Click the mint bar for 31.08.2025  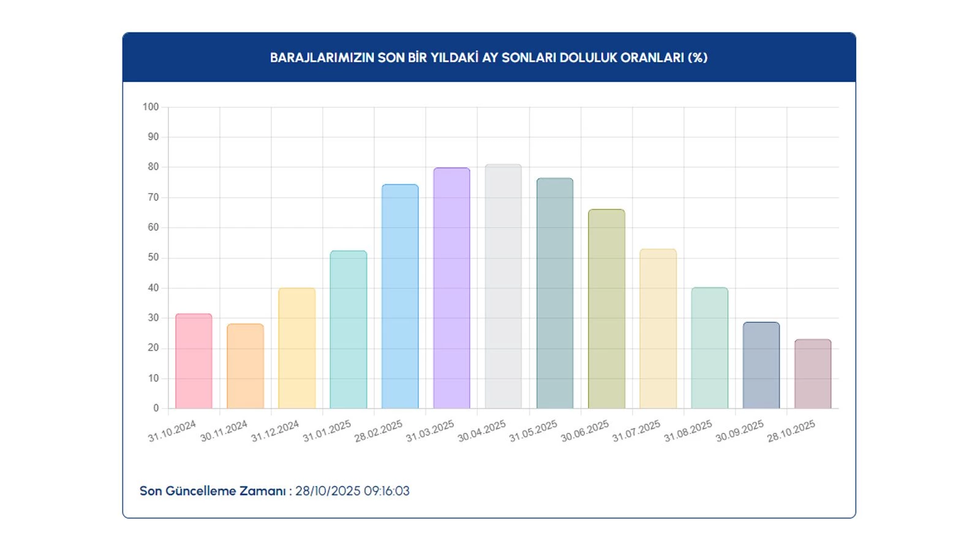coord(709,348)
